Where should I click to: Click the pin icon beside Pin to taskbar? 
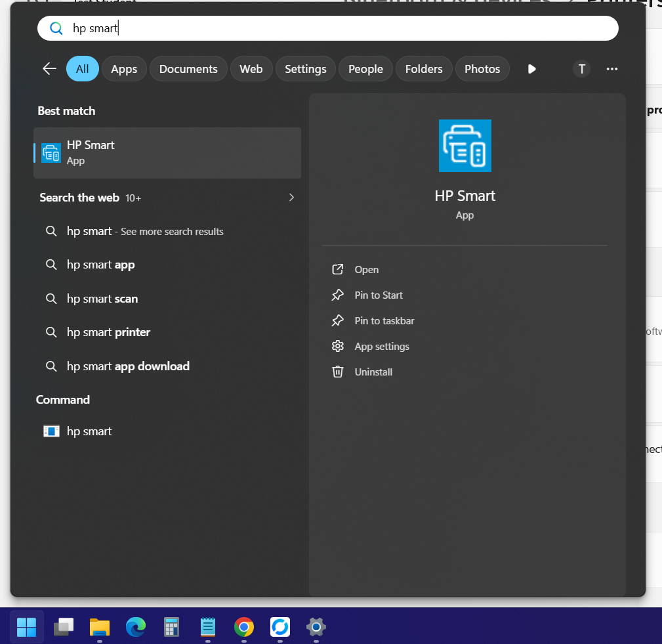point(338,321)
